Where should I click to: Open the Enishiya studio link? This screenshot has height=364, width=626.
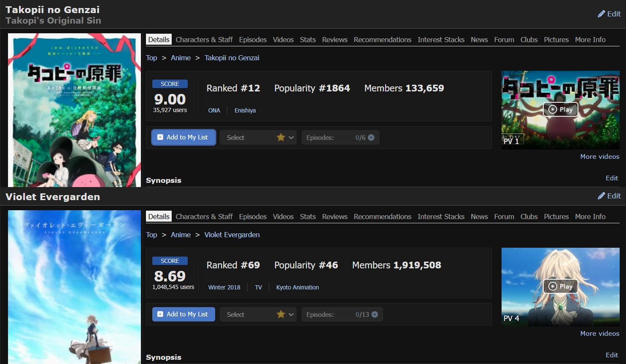tap(245, 110)
